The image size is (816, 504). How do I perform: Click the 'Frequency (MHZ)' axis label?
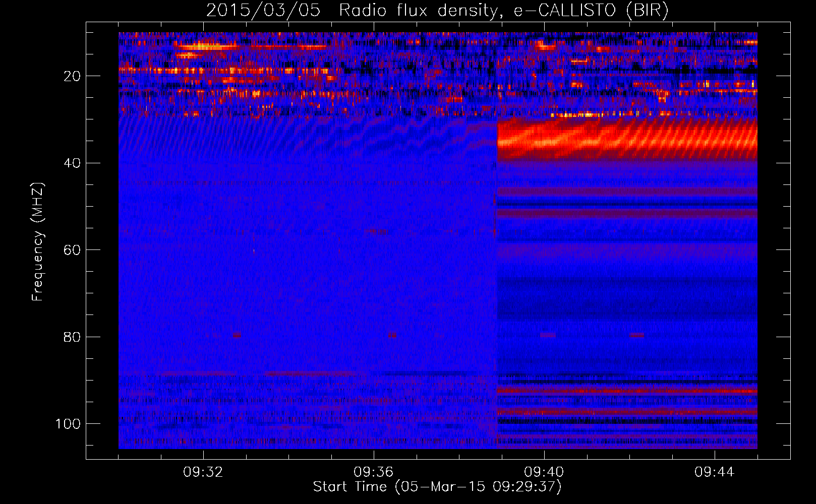(x=38, y=242)
